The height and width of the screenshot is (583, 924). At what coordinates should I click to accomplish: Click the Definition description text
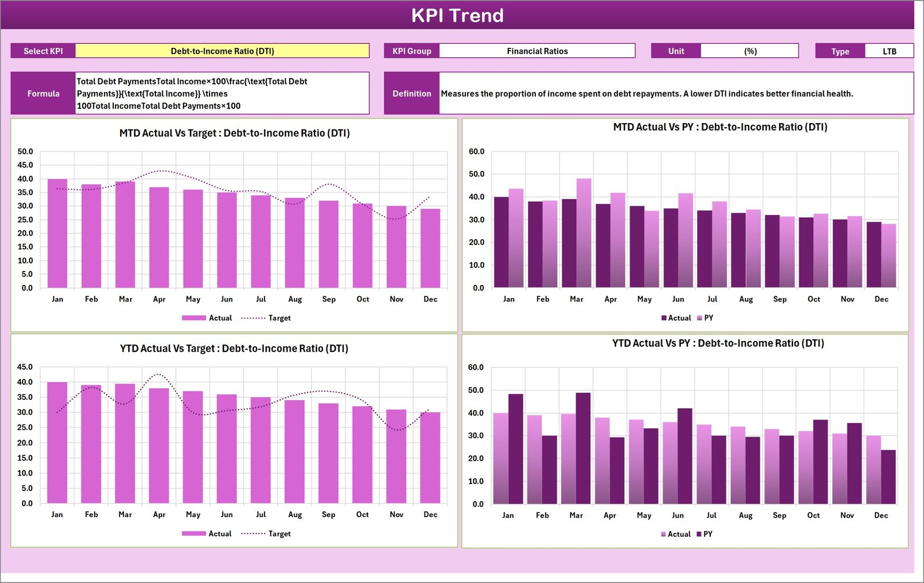[x=647, y=93]
